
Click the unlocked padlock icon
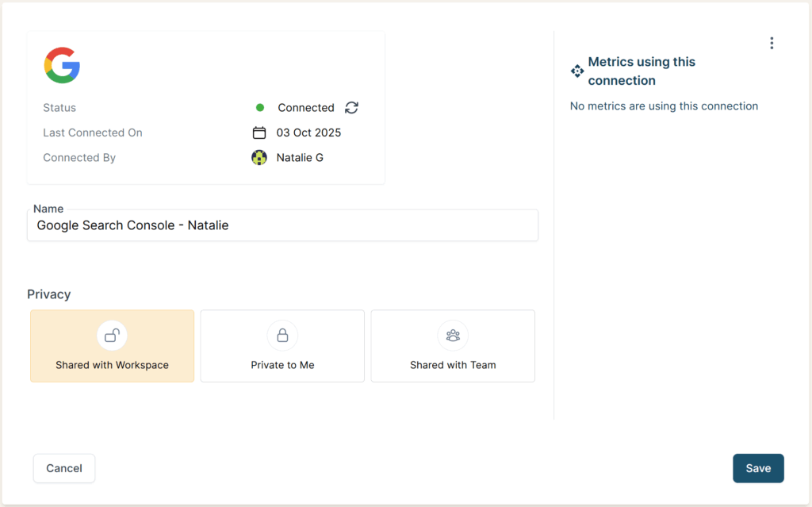click(x=112, y=336)
